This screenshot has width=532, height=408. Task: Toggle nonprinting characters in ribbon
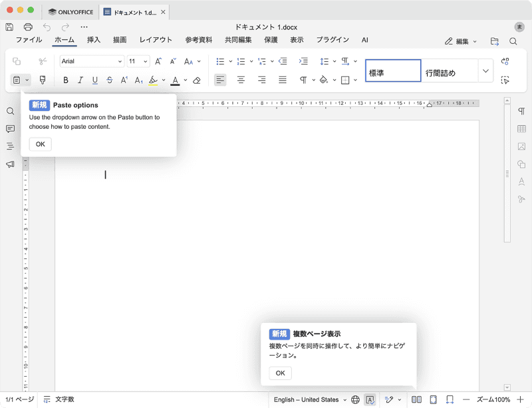coord(303,80)
